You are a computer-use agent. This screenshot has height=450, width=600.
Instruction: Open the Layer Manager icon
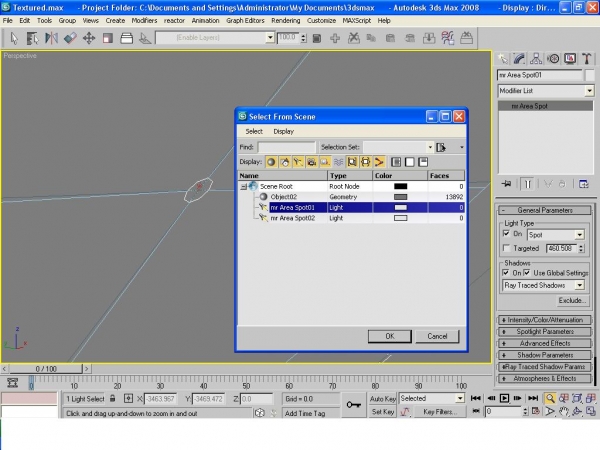pos(126,38)
